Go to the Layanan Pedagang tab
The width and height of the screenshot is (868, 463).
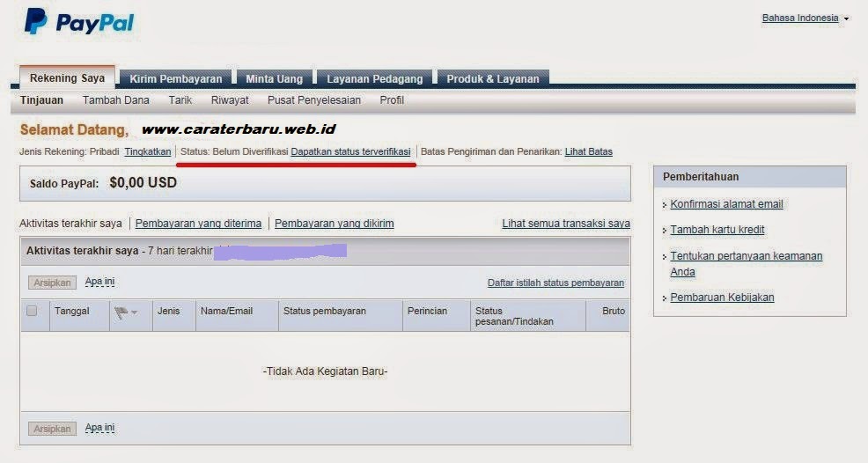point(375,78)
